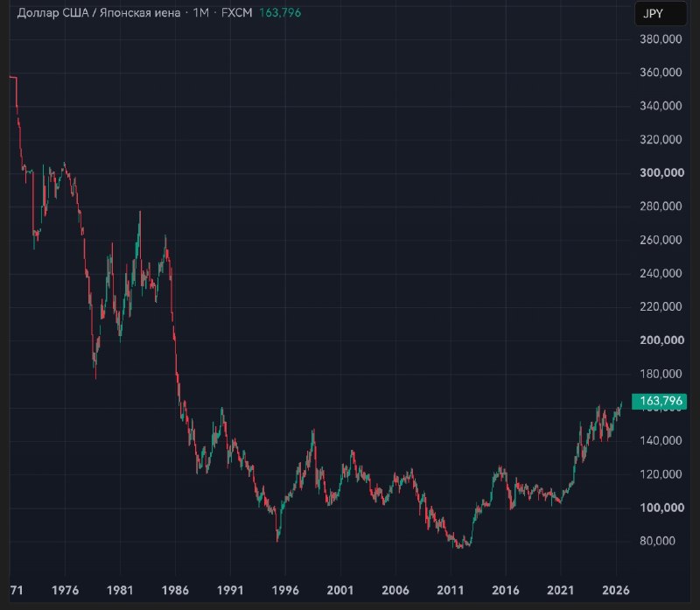Viewport: 700px width, 610px height.
Task: Click the green 163,796 header price value
Action: pos(280,12)
